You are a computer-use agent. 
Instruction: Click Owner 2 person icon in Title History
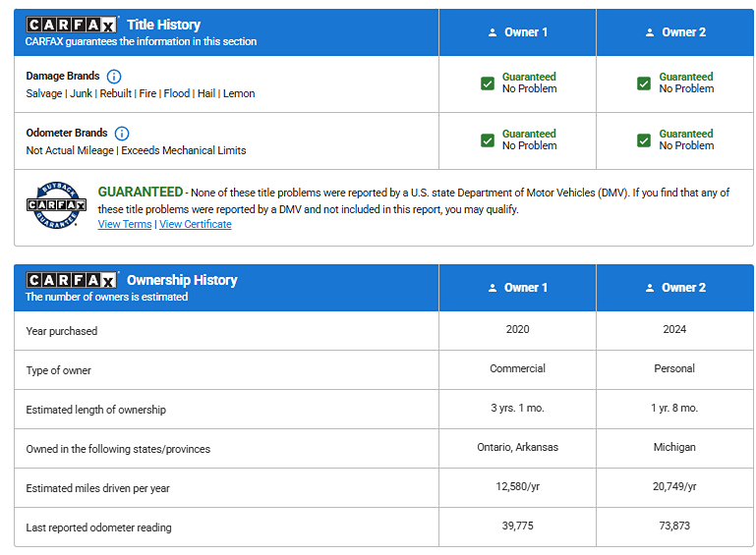[x=650, y=32]
